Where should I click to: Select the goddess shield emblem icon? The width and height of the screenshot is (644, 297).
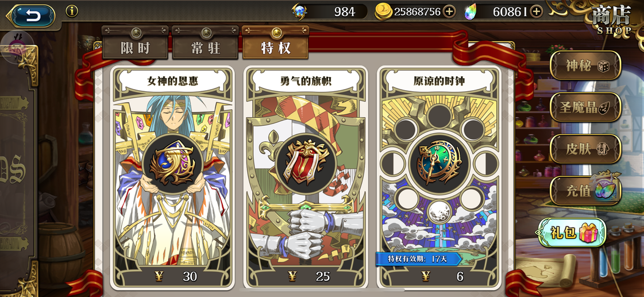point(172,163)
